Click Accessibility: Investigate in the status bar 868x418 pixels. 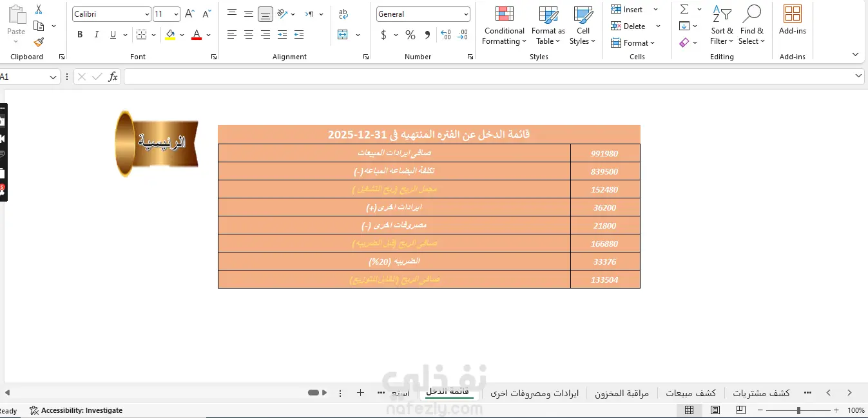tap(76, 410)
